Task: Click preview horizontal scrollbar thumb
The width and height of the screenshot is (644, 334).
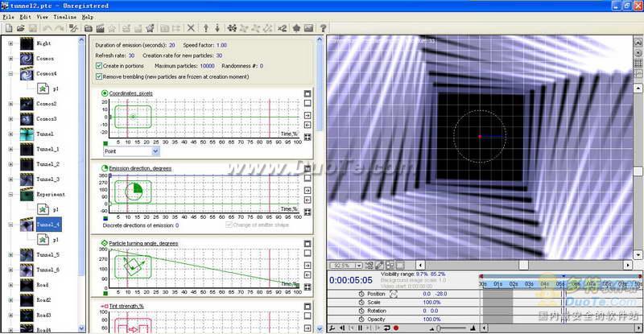Action: point(523,266)
